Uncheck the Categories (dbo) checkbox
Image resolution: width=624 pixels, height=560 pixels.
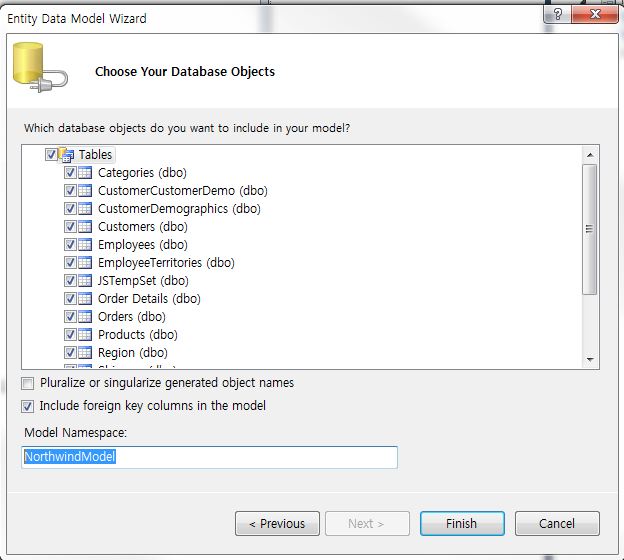coord(70,173)
